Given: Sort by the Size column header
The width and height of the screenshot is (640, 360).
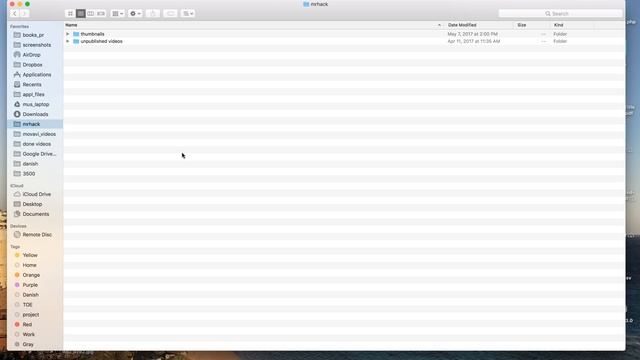Looking at the screenshot, I should pyautogui.click(x=532, y=25).
